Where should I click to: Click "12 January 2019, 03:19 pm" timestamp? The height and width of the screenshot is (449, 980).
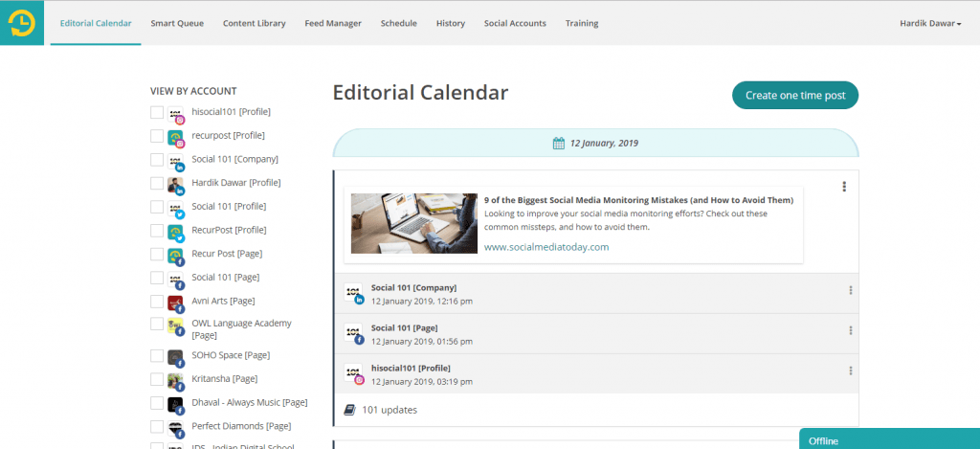[422, 381]
